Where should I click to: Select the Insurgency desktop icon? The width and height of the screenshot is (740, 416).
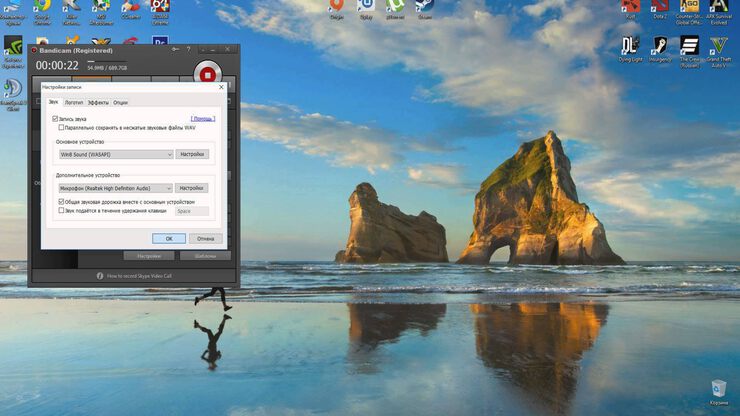pyautogui.click(x=660, y=49)
